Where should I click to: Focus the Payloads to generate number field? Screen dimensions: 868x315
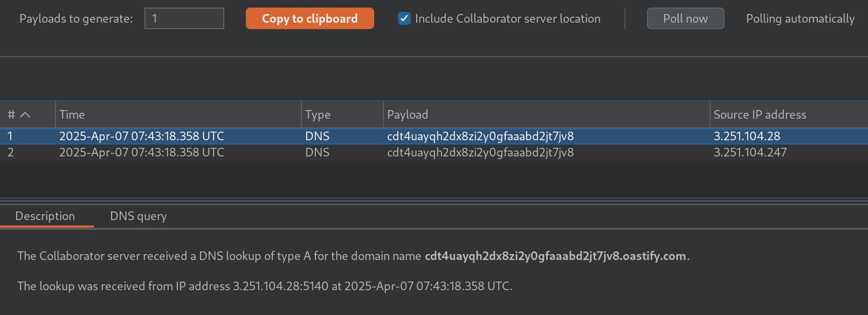[x=184, y=18]
